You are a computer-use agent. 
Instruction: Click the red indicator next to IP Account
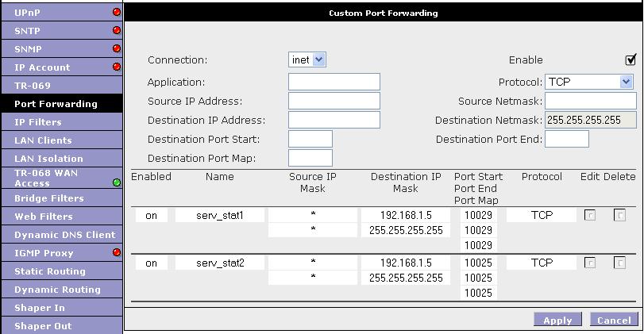pyautogui.click(x=117, y=67)
